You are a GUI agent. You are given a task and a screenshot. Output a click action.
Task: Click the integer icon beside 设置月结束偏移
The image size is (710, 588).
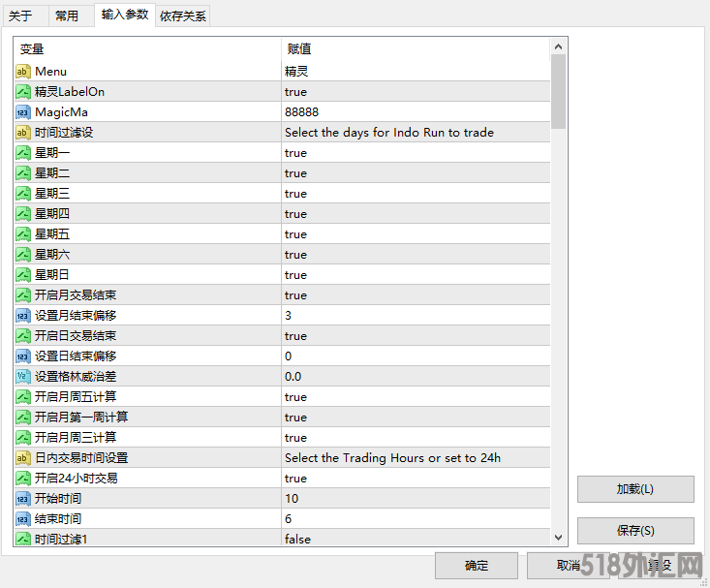point(23,316)
